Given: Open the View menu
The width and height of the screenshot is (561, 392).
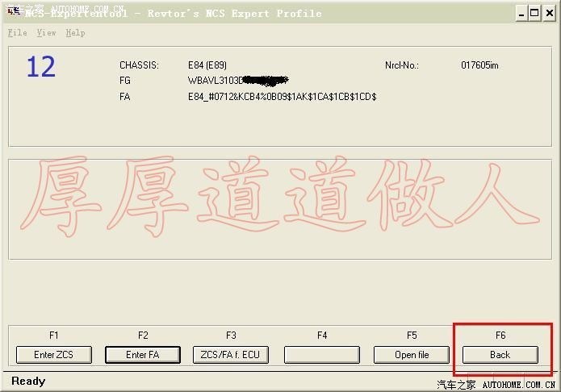Looking at the screenshot, I should 46,33.
